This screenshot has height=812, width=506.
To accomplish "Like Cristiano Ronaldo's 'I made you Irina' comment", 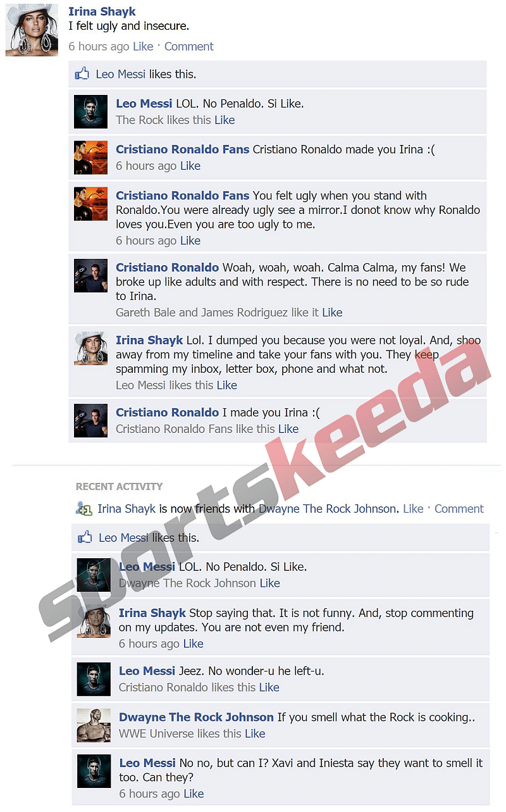I will [x=288, y=429].
